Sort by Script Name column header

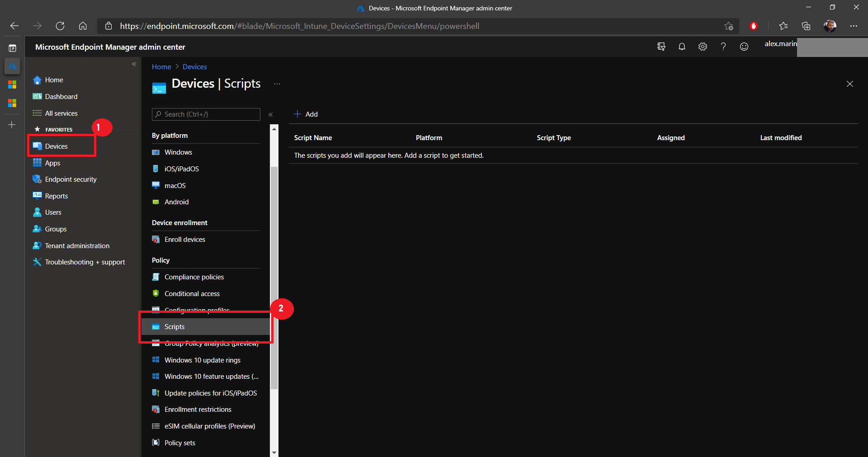click(313, 138)
